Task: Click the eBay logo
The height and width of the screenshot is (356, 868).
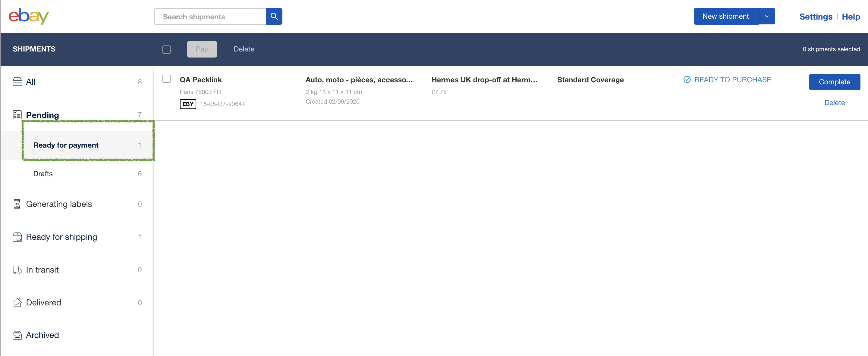Action: (x=29, y=16)
